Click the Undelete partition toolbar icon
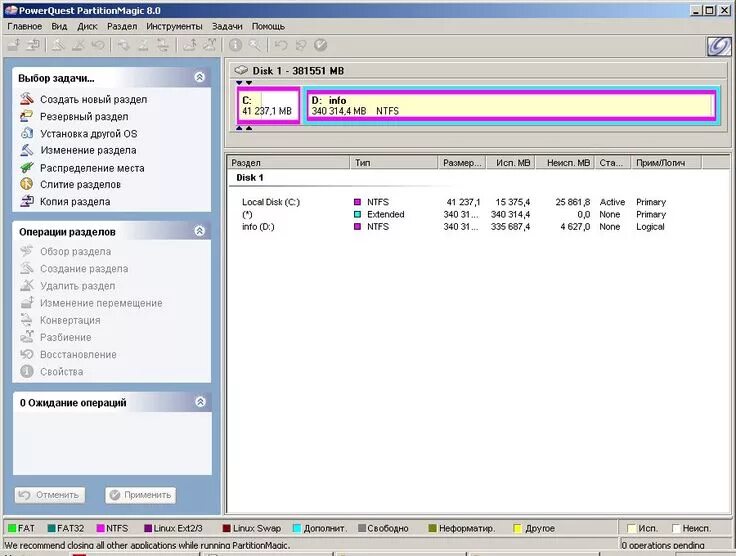736x556 pixels. coord(98,45)
